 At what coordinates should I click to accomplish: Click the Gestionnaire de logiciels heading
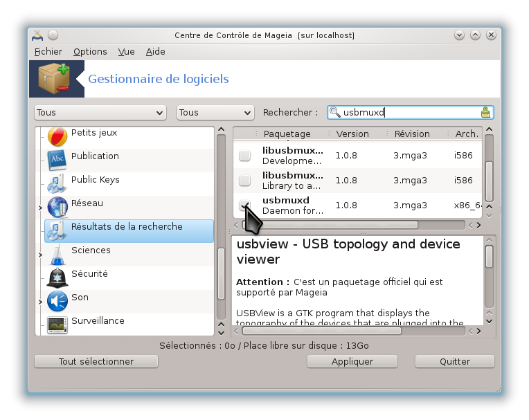click(x=159, y=79)
